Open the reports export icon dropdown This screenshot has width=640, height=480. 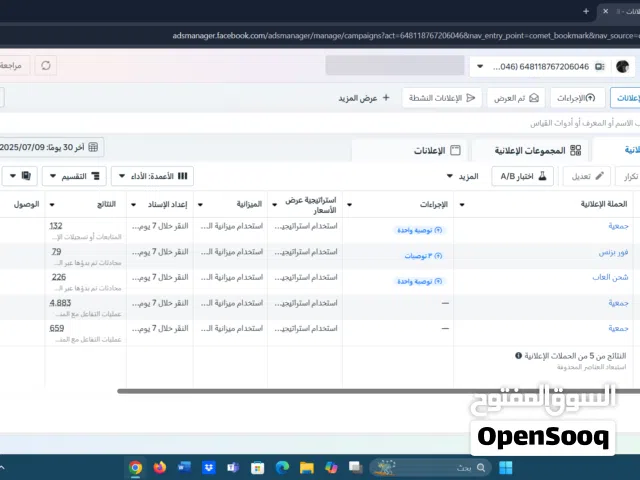coord(20,176)
